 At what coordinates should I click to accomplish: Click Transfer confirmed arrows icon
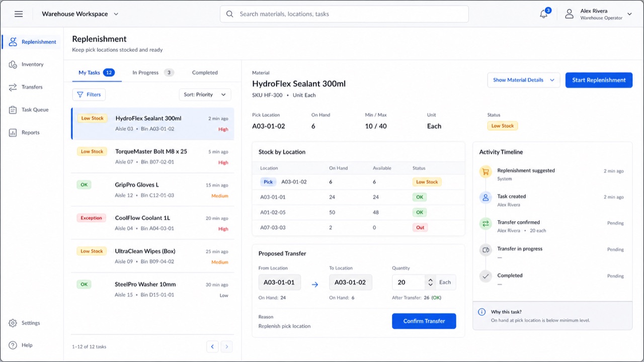[x=486, y=224]
